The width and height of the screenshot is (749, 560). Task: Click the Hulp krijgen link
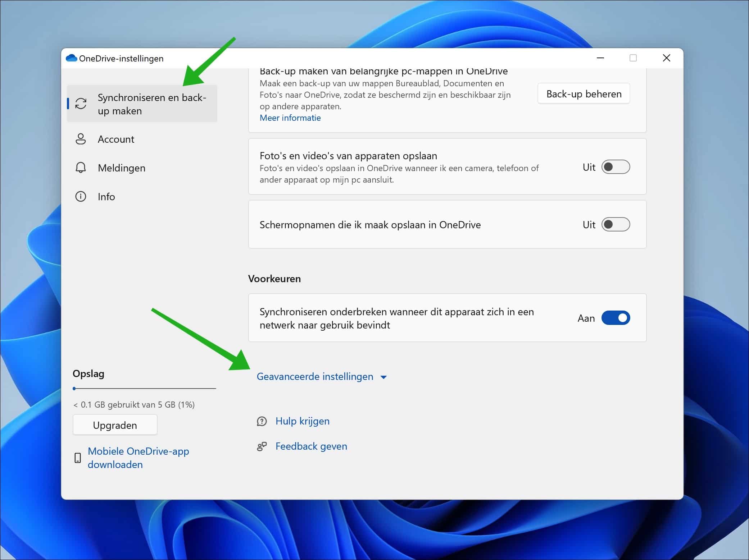tap(302, 421)
